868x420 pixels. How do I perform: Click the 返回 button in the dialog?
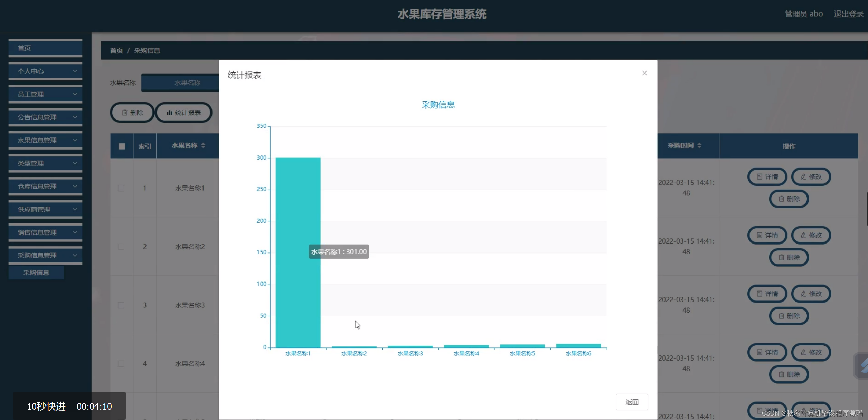coord(632,402)
